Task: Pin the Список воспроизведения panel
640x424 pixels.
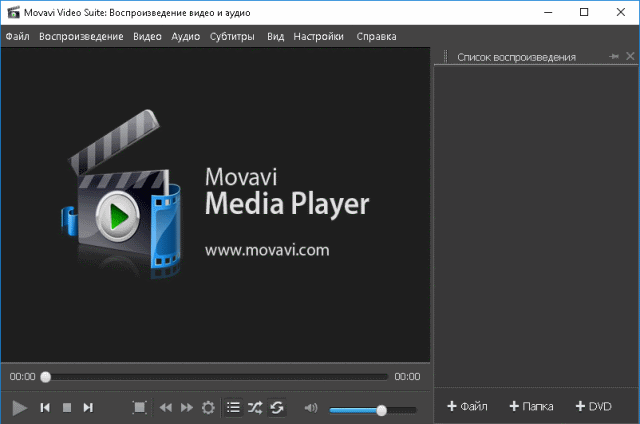Action: (614, 56)
